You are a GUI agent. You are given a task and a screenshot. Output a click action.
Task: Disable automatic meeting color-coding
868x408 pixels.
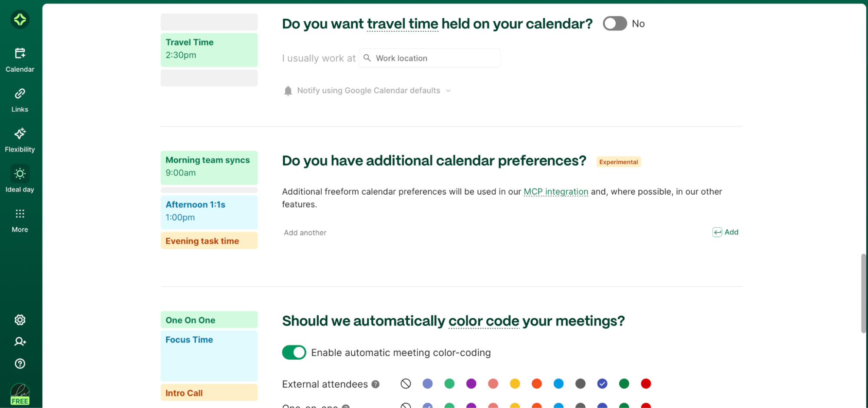click(x=294, y=352)
